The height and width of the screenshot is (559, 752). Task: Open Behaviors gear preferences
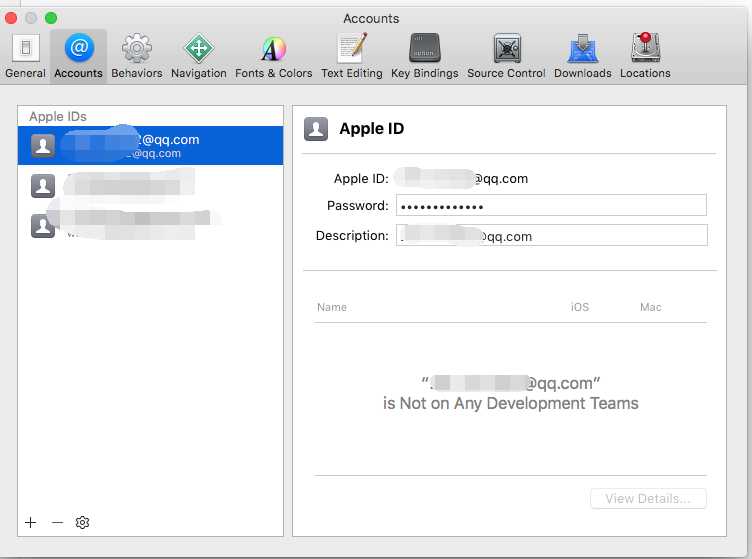[137, 56]
